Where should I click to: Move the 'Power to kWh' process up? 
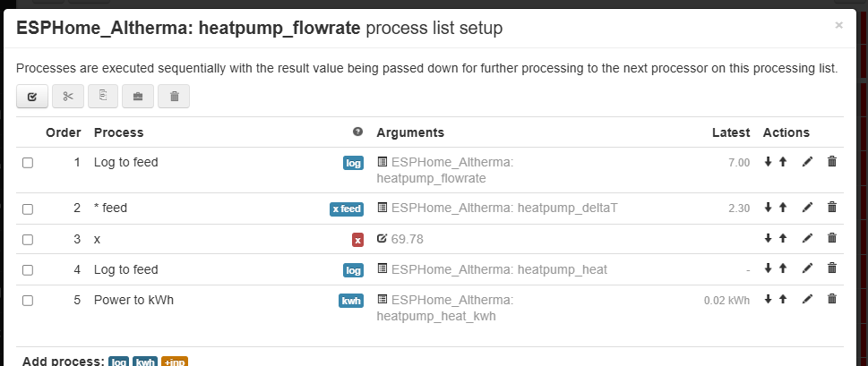point(782,300)
